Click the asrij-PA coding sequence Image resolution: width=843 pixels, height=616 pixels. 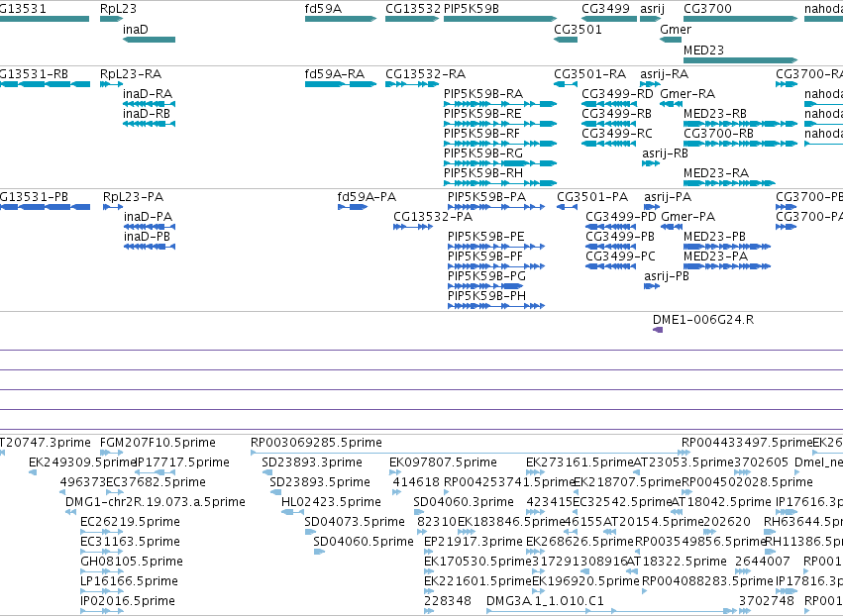(652, 208)
